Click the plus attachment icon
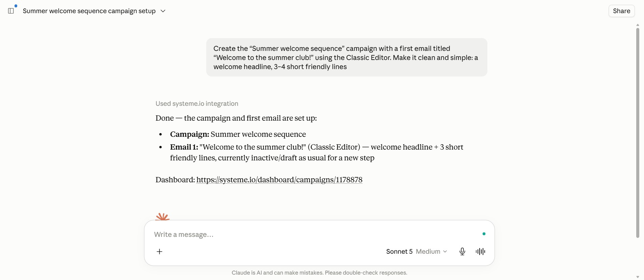This screenshot has width=644, height=280. click(x=160, y=252)
